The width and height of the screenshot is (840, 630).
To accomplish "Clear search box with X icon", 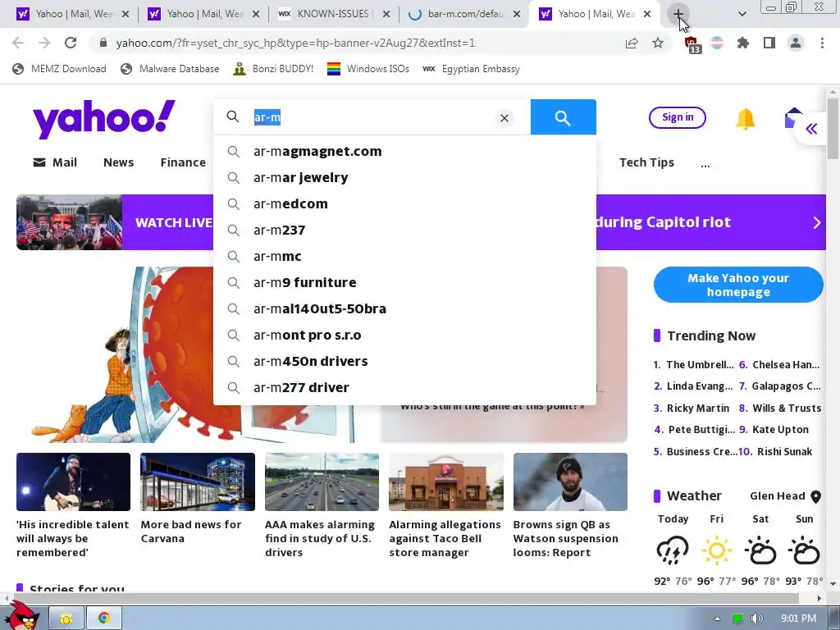I will tap(504, 118).
